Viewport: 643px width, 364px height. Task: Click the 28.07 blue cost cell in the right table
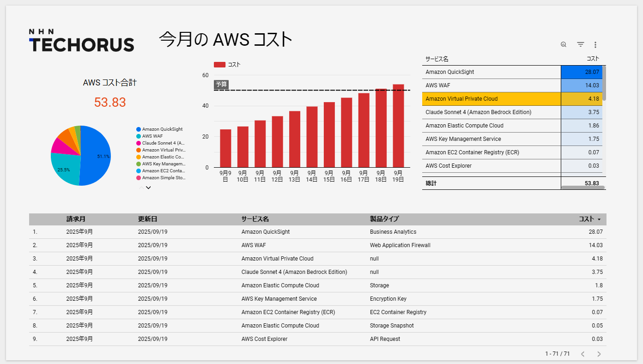coord(582,72)
